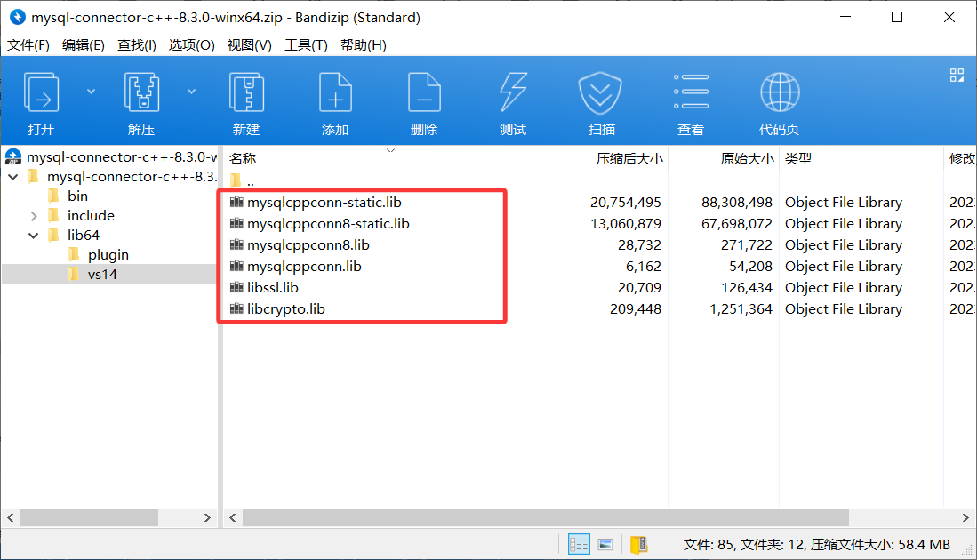Click the compressed size value 20,754,495
Screen dimensions: 977x560
point(626,203)
